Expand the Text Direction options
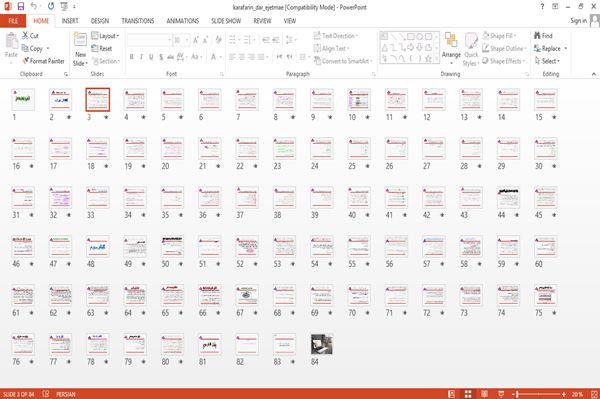Screen dimensions: 600x399 (336, 36)
